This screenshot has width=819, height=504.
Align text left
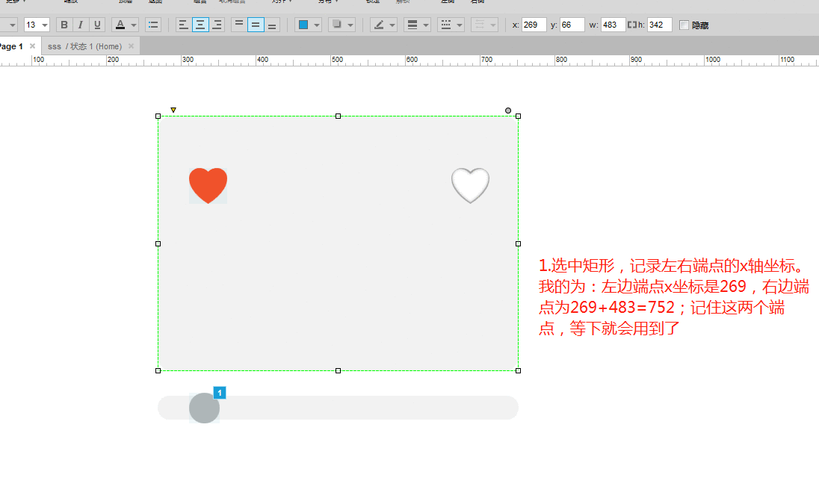coord(183,25)
